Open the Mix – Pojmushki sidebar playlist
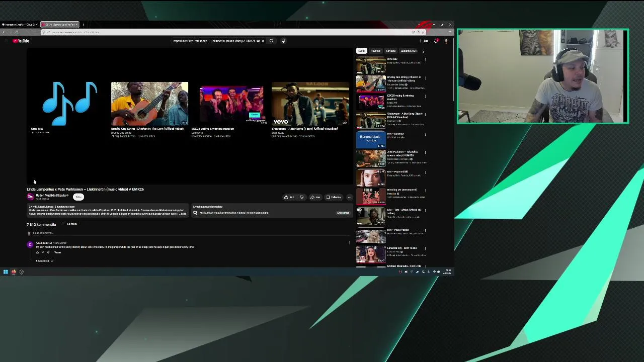Image resolution: width=644 pixels, height=362 pixels. click(371, 178)
